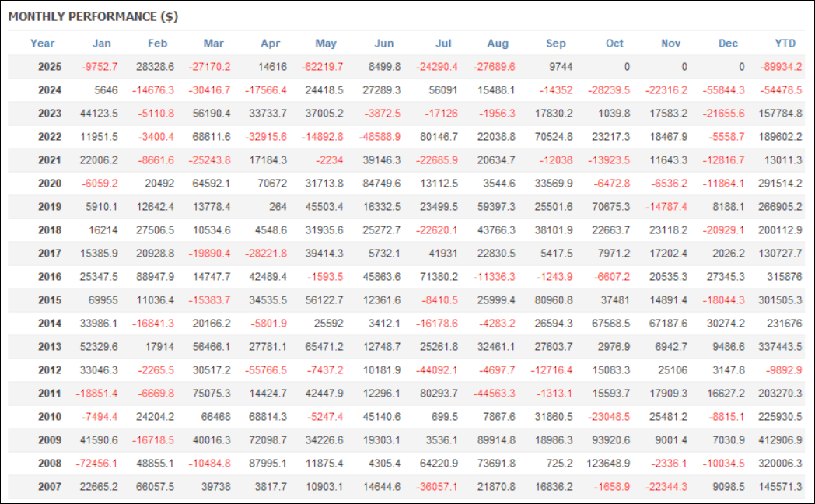The image size is (815, 504).
Task: Click the Jun column header
Action: [x=384, y=44]
